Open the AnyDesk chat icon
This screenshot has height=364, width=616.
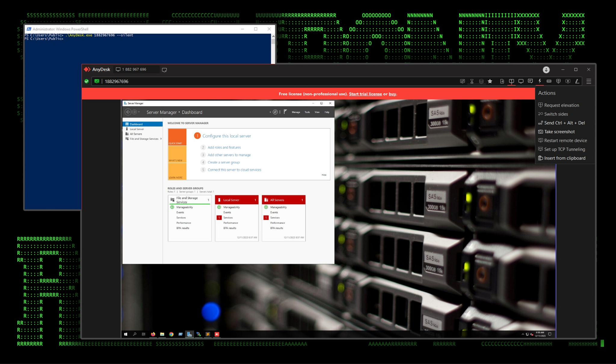coord(530,81)
